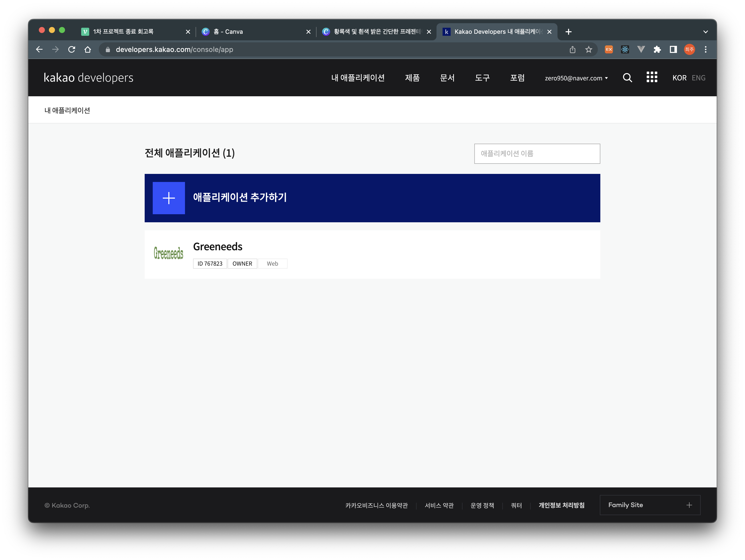Image resolution: width=745 pixels, height=560 pixels.
Task: Switch language to ENG
Action: (699, 78)
